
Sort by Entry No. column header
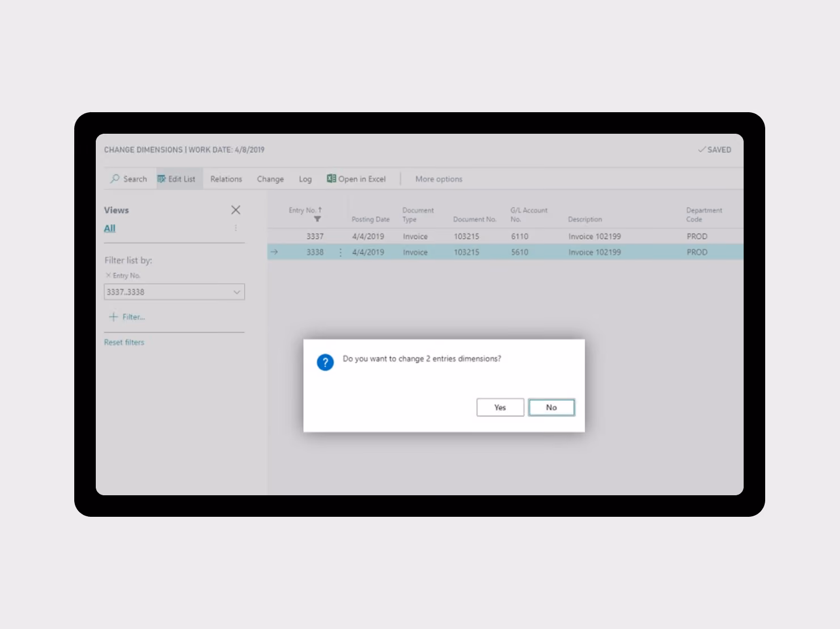[305, 210]
